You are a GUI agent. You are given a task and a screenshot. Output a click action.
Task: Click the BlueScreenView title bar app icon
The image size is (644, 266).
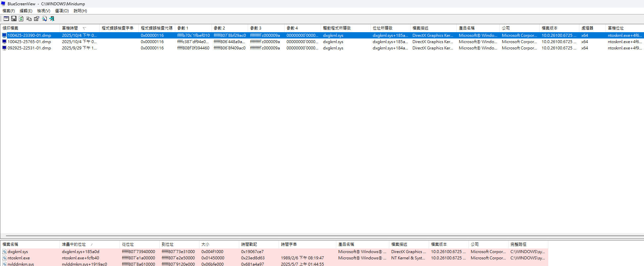[3, 4]
